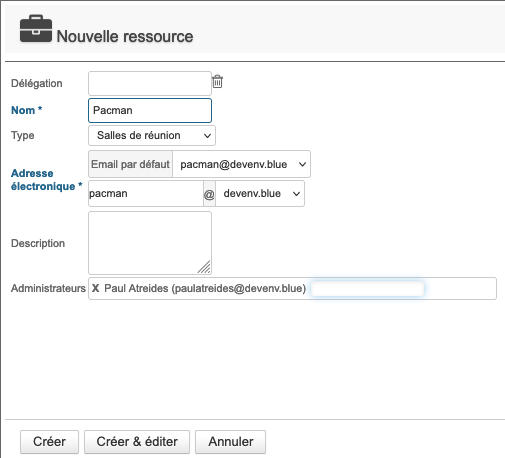Click the @ symbol between email fields
Image resolution: width=505 pixels, height=458 pixels.
click(209, 194)
